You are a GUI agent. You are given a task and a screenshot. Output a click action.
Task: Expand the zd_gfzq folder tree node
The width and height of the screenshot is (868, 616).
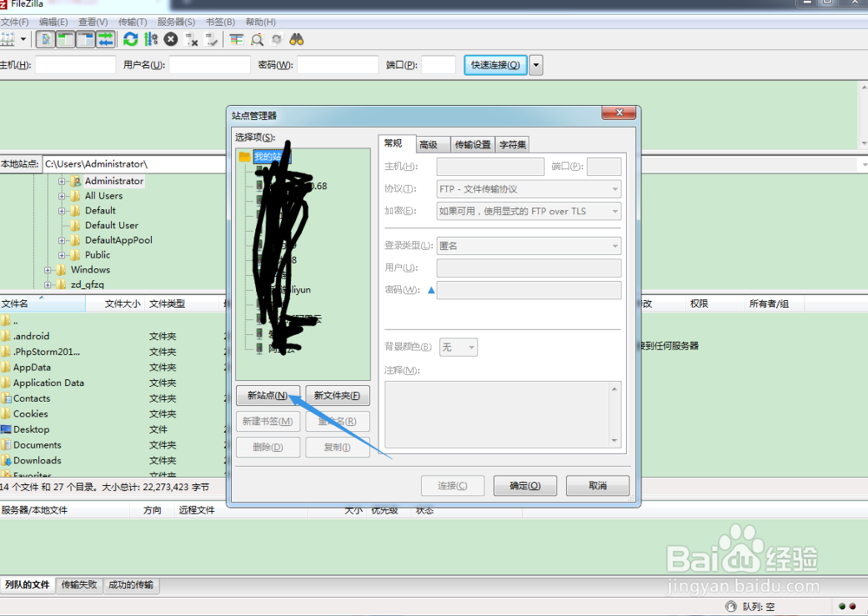point(48,285)
